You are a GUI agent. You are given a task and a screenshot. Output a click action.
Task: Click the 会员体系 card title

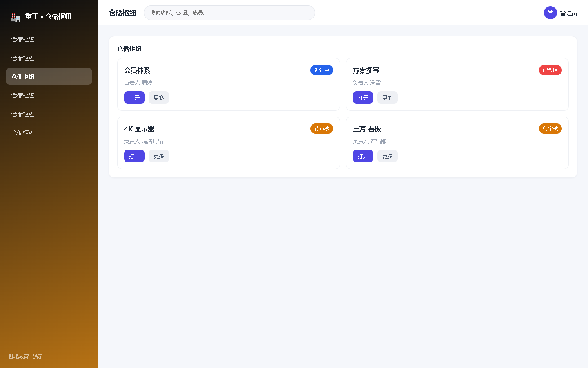click(x=137, y=70)
